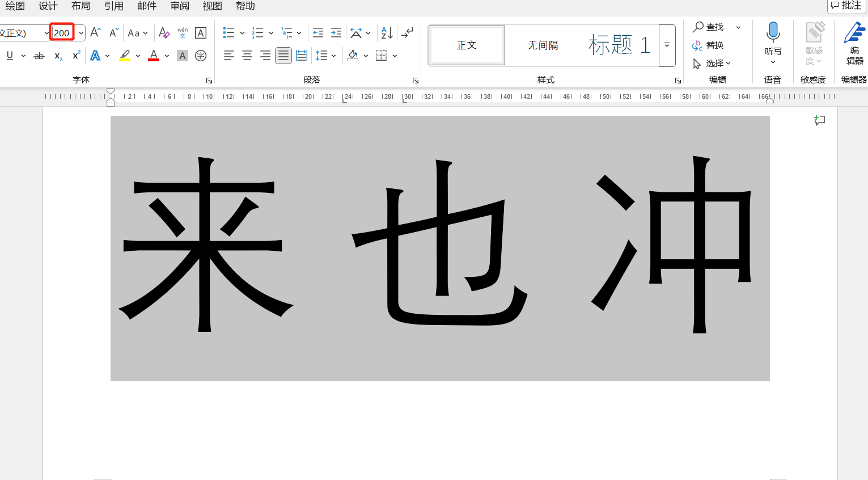Toggle underline formatting
The height and width of the screenshot is (480, 868).
[x=10, y=56]
